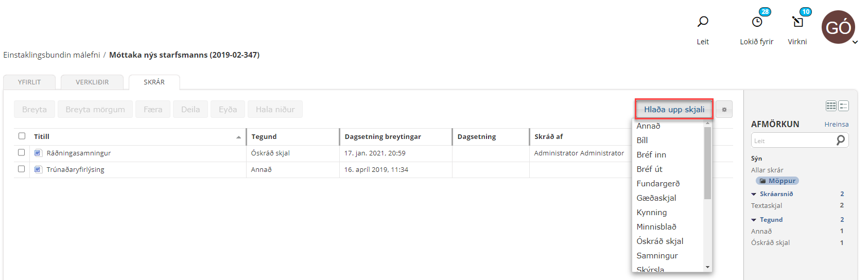868x280 pixels.
Task: Check the select-all checkbox in table header
Action: (x=22, y=136)
